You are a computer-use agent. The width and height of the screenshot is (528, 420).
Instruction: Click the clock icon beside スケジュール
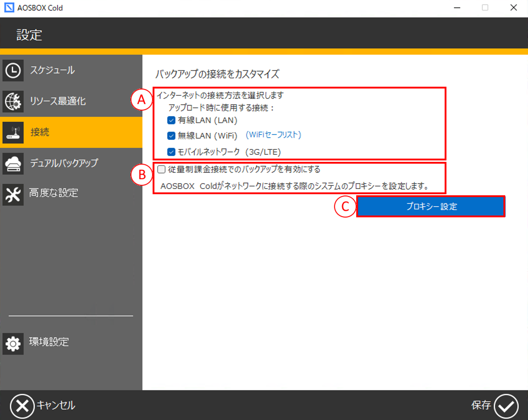(x=13, y=70)
